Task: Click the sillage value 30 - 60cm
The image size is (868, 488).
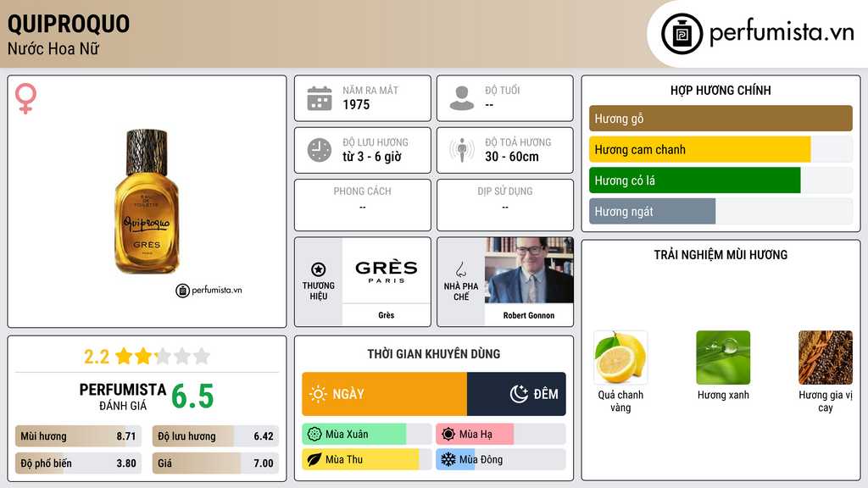Action: click(512, 157)
